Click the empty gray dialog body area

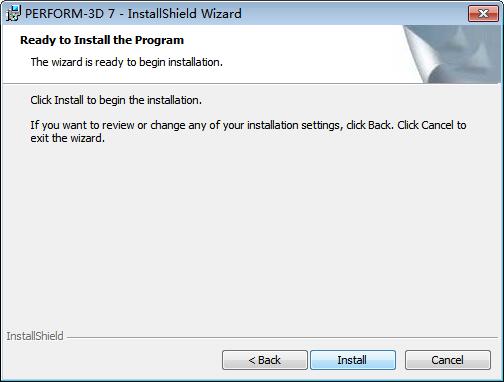[252, 233]
